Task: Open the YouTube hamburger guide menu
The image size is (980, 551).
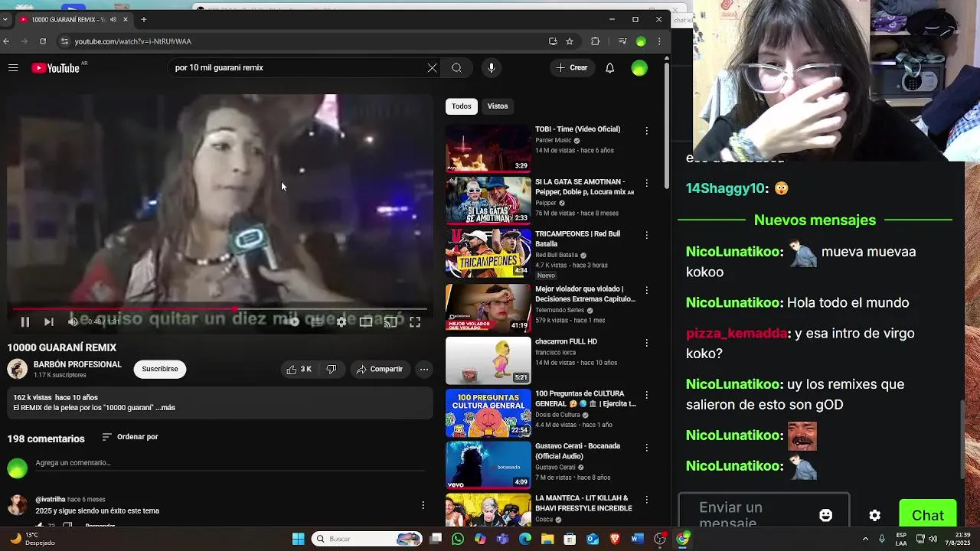Action: pos(13,68)
